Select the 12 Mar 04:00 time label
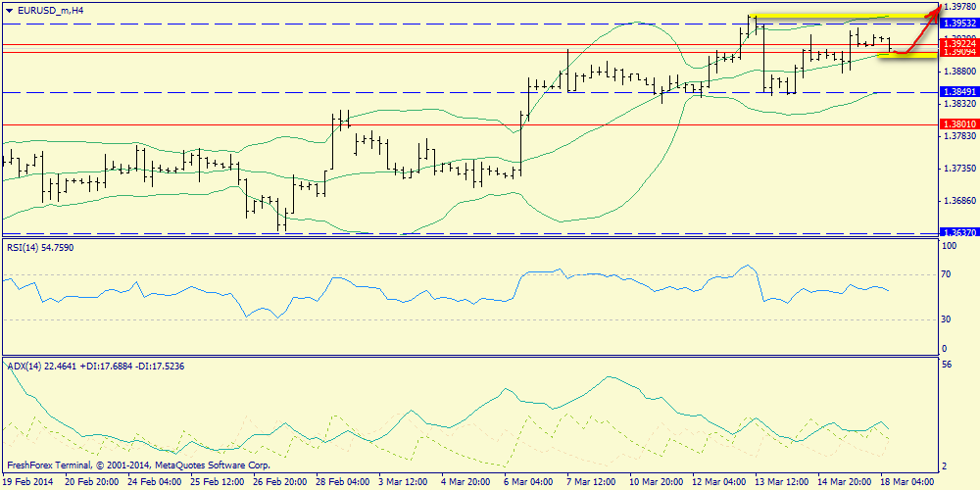980x490 pixels. [x=717, y=482]
